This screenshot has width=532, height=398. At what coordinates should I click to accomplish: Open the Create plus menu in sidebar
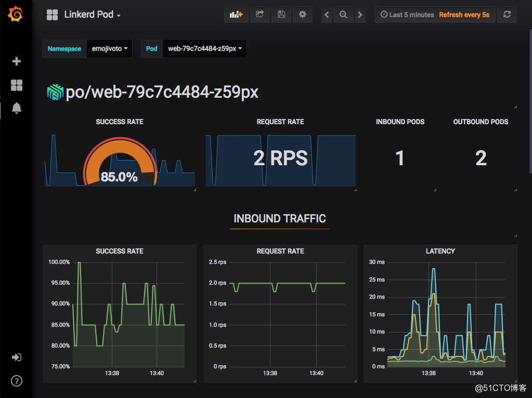(x=16, y=61)
